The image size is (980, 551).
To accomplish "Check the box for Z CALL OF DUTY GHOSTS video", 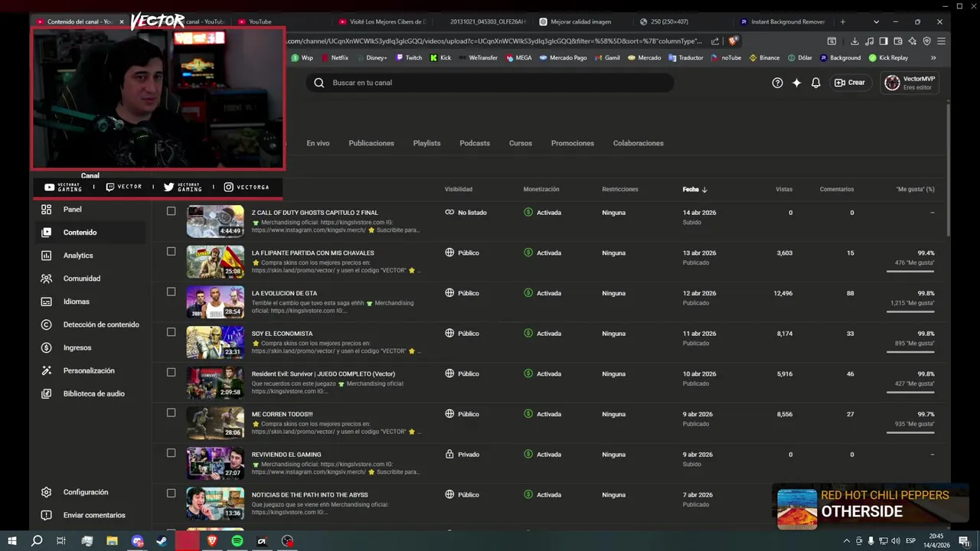I will (171, 211).
